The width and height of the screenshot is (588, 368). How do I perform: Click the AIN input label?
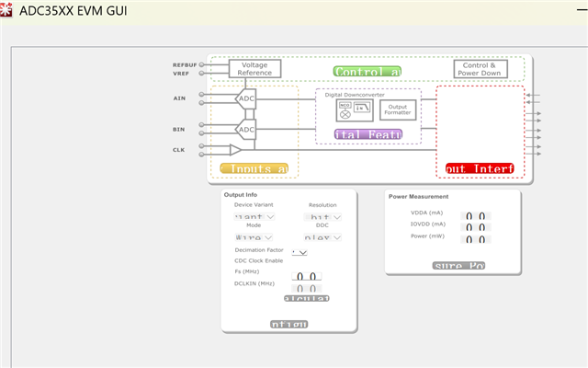coord(179,98)
